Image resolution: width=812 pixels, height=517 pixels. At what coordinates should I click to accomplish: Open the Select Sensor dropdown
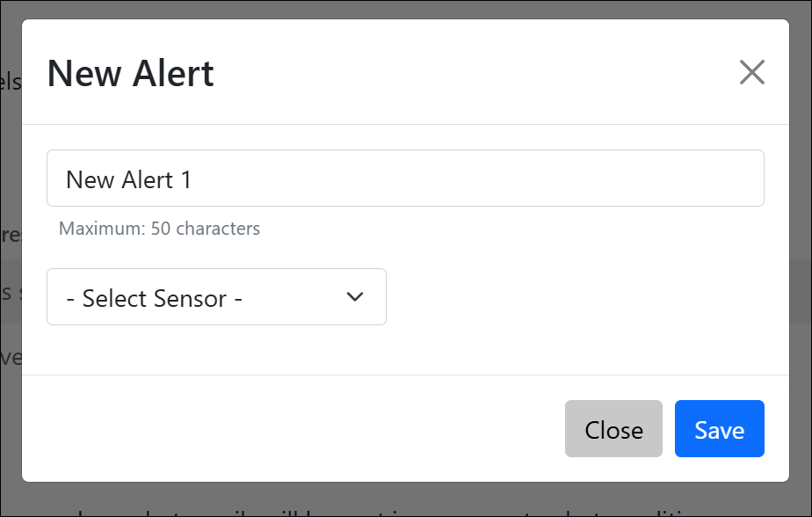pos(216,297)
